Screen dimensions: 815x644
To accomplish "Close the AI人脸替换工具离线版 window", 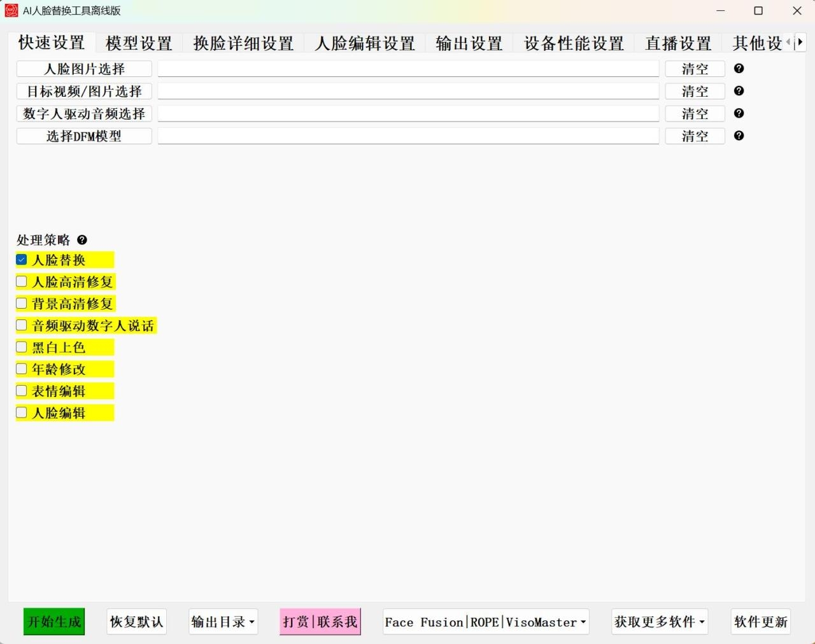I will [x=797, y=10].
